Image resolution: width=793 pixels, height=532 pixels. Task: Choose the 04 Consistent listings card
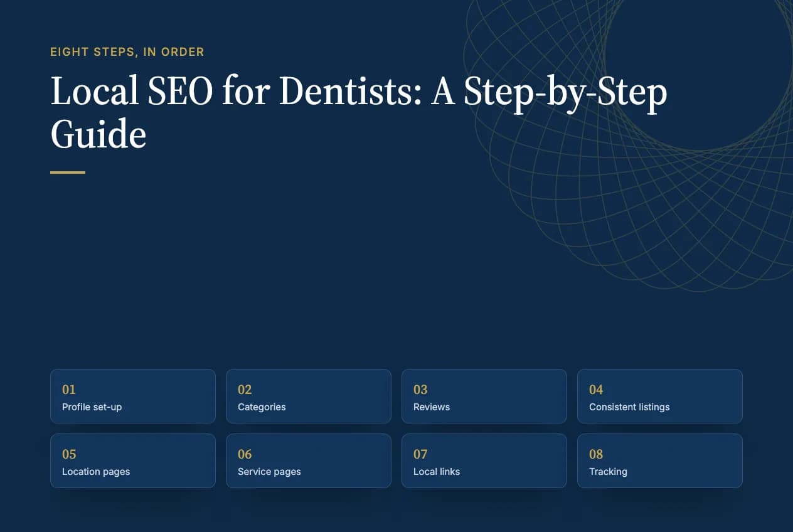[x=660, y=396]
